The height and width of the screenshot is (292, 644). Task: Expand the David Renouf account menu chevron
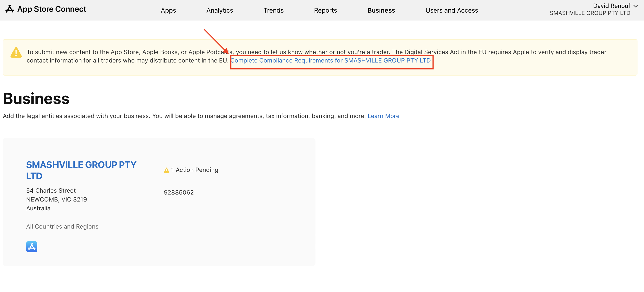(636, 6)
